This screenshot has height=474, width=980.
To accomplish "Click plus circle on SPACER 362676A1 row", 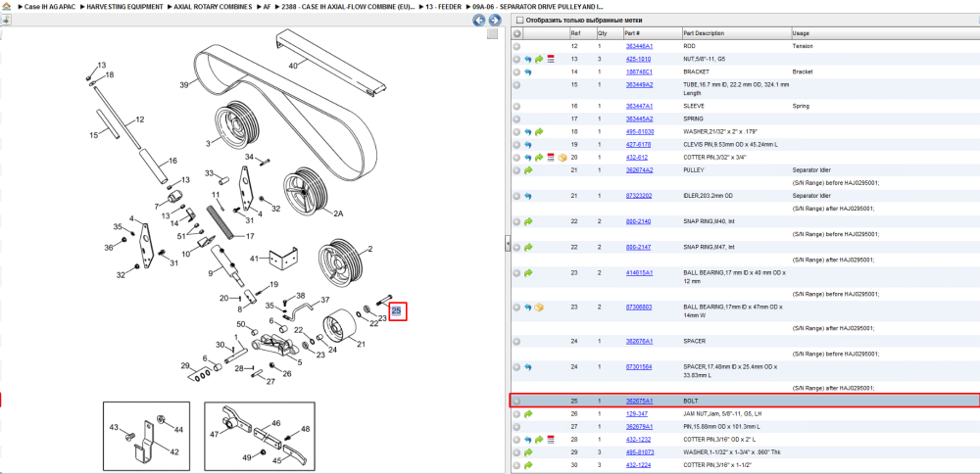I will click(516, 342).
